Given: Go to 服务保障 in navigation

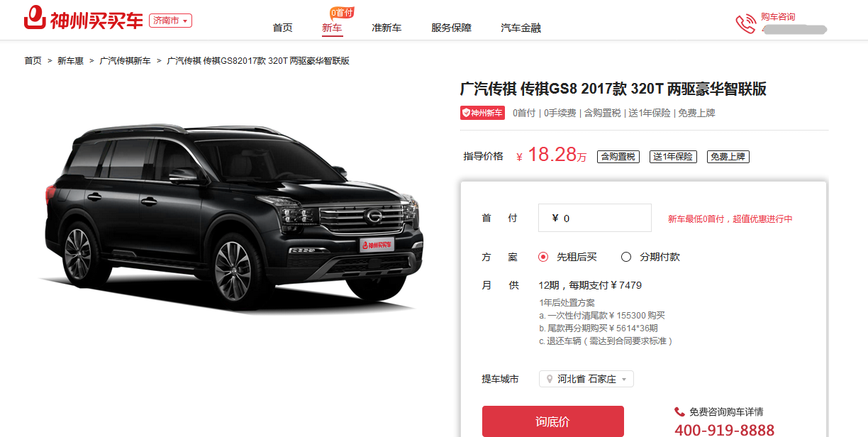Looking at the screenshot, I should pyautogui.click(x=451, y=28).
